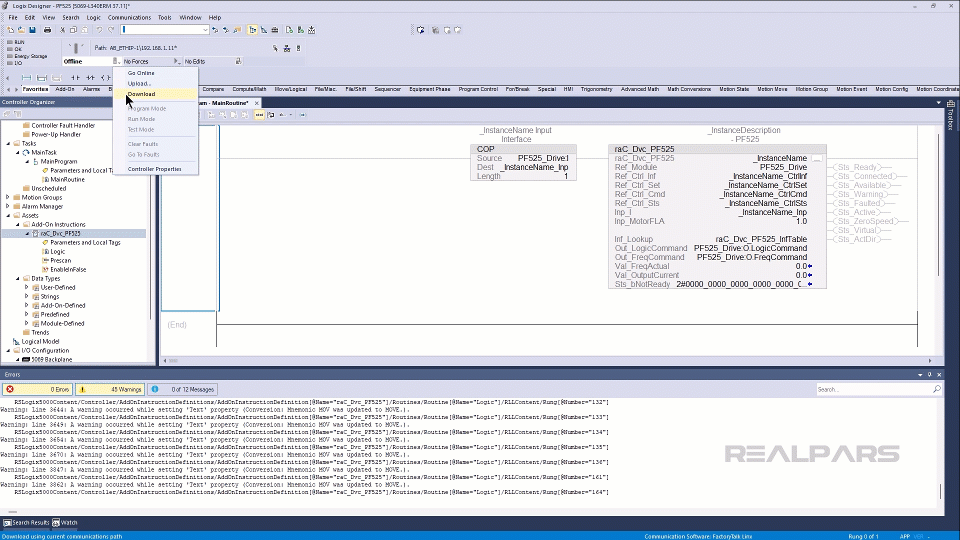Click the Save icon in the toolbar
Viewport: 960px width, 540px height.
[32, 29]
